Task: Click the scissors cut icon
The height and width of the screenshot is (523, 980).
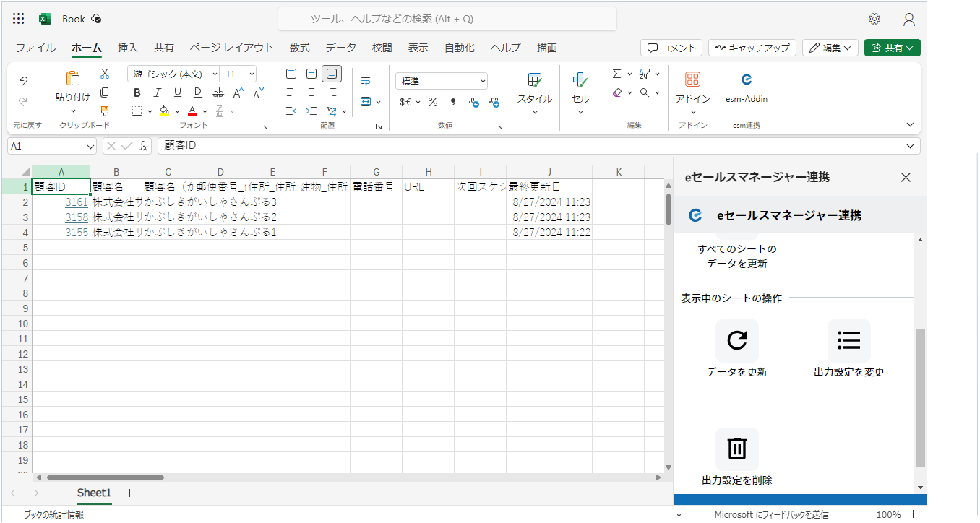Action: [105, 74]
